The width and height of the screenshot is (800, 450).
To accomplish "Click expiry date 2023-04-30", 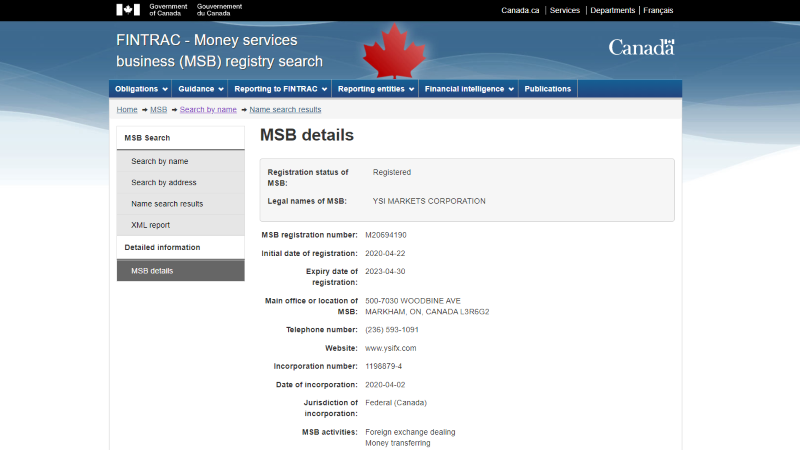I will [385, 271].
